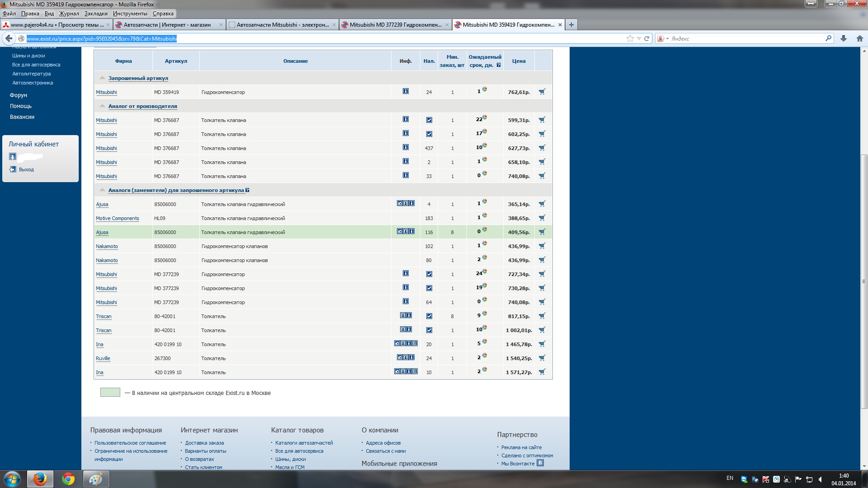Open delivery statistics icon for Nakamoto 436,99
Image resolution: width=868 pixels, height=488 pixels.
(485, 244)
